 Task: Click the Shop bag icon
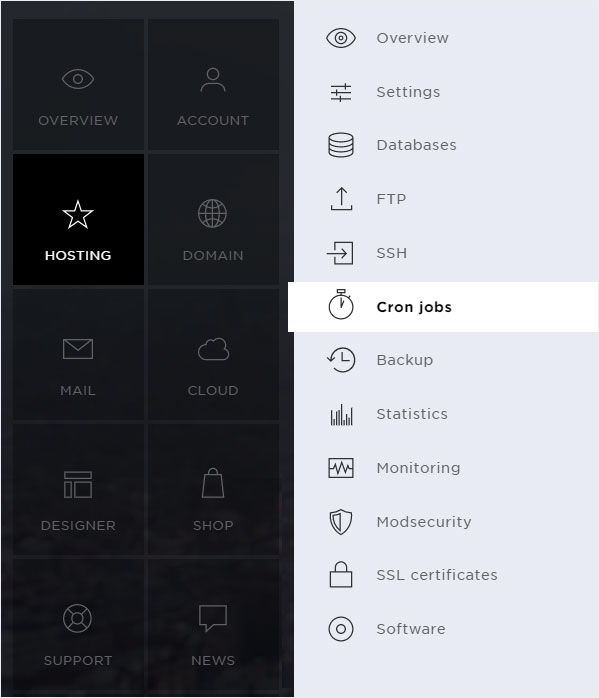[x=213, y=483]
